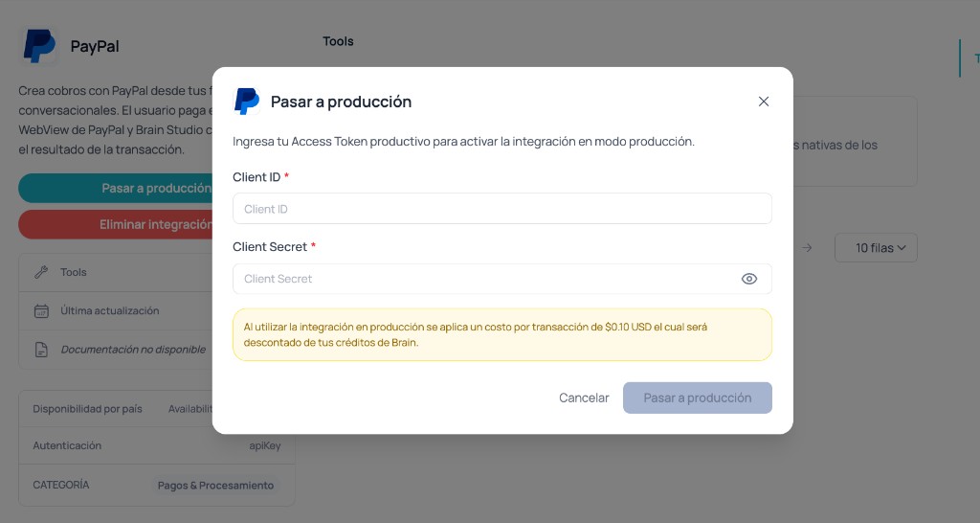Click the Pagos & Procesamiento category tag
This screenshot has width=980, height=523.
pos(215,486)
